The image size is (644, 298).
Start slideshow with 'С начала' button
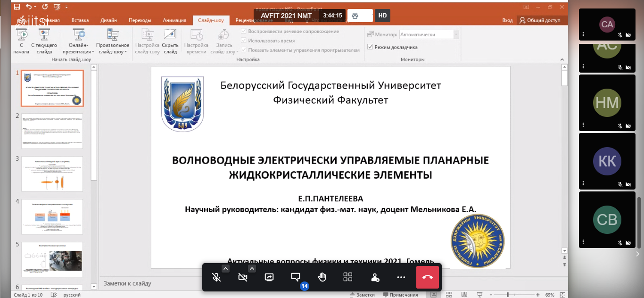coord(21,41)
